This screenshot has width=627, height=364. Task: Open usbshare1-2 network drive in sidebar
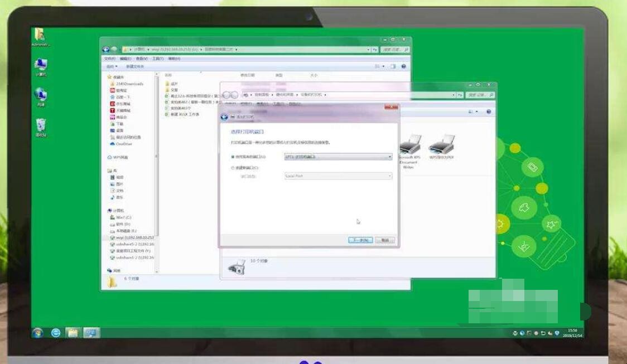(x=132, y=258)
